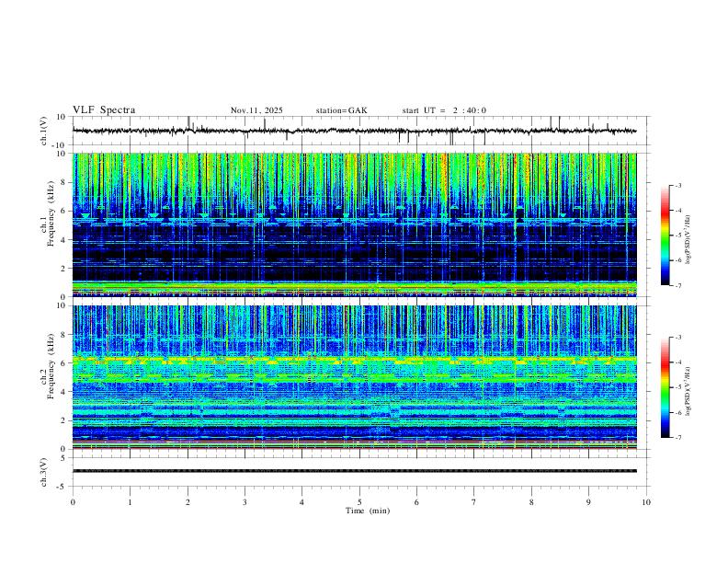Click the log(PSD) label of ch.1 colorbar
Viewport: 728px width, 563px height.
(688, 240)
